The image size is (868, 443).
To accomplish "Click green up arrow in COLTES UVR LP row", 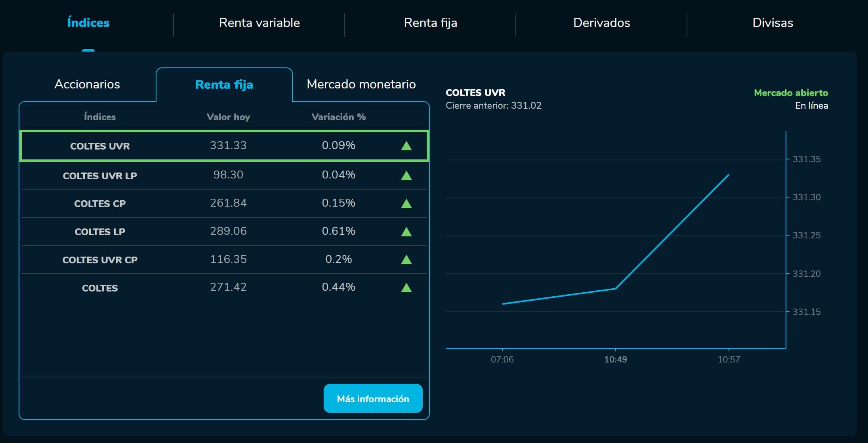I will click(x=406, y=176).
